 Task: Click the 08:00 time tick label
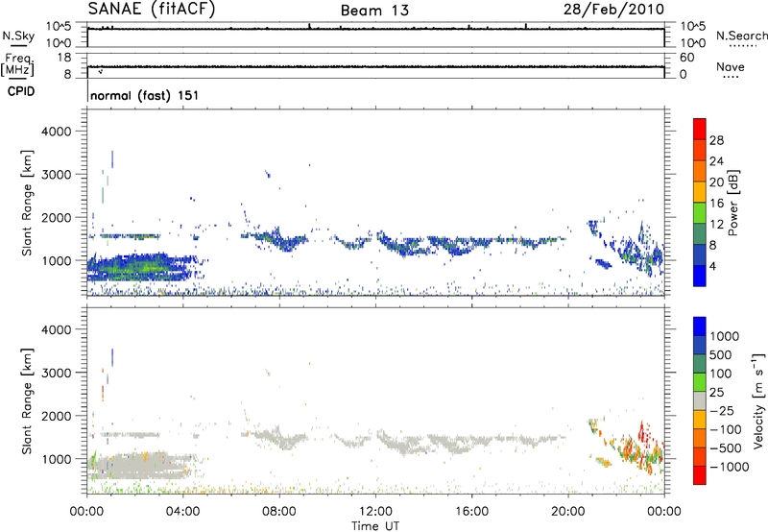tap(279, 512)
